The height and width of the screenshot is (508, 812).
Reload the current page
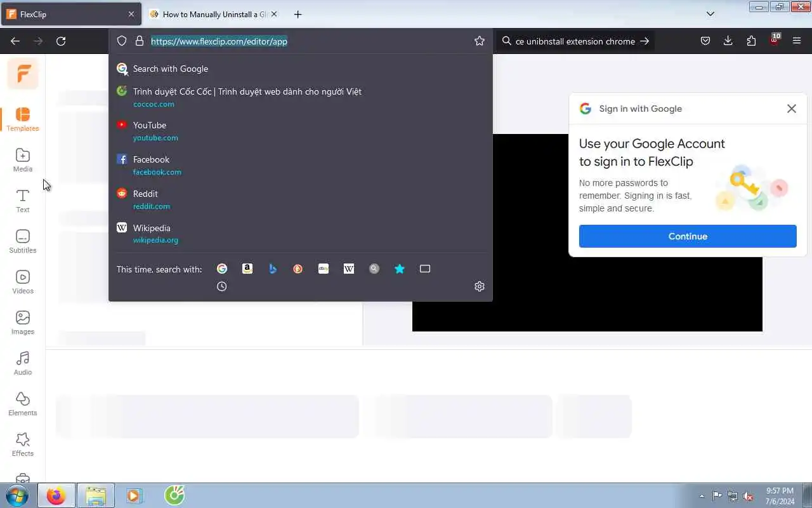tap(61, 41)
